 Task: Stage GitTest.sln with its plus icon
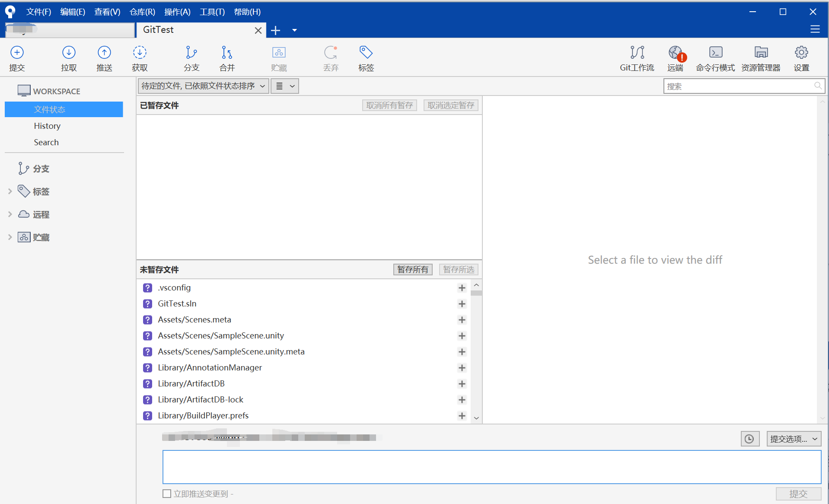[x=462, y=304]
